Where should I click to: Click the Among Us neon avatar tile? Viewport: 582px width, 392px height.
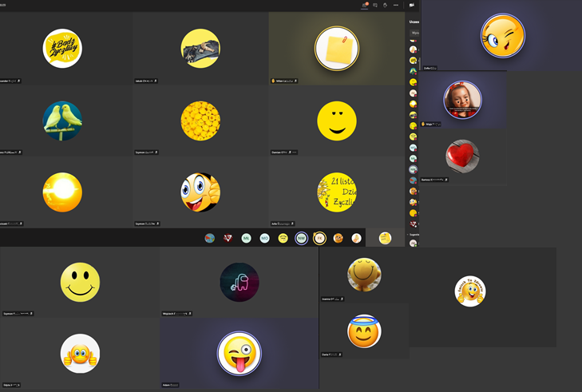[x=240, y=282]
